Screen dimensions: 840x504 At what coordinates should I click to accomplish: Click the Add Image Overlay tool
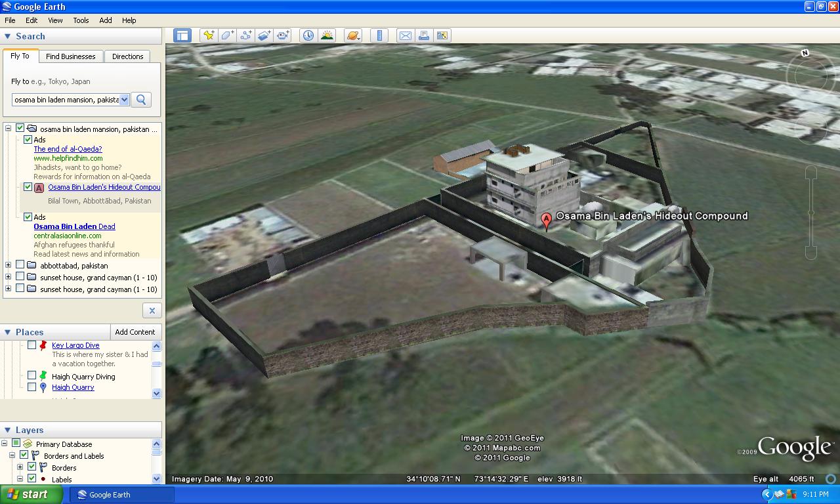tap(264, 35)
